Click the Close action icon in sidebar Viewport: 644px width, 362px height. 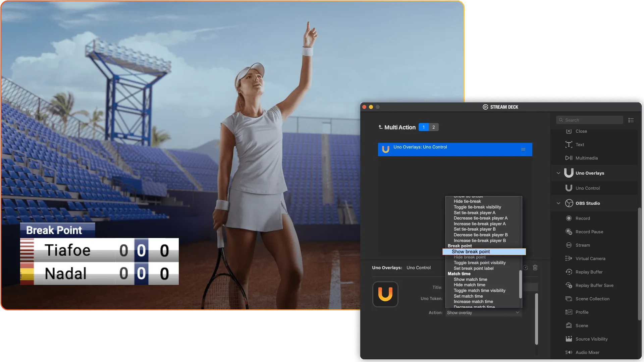click(569, 131)
